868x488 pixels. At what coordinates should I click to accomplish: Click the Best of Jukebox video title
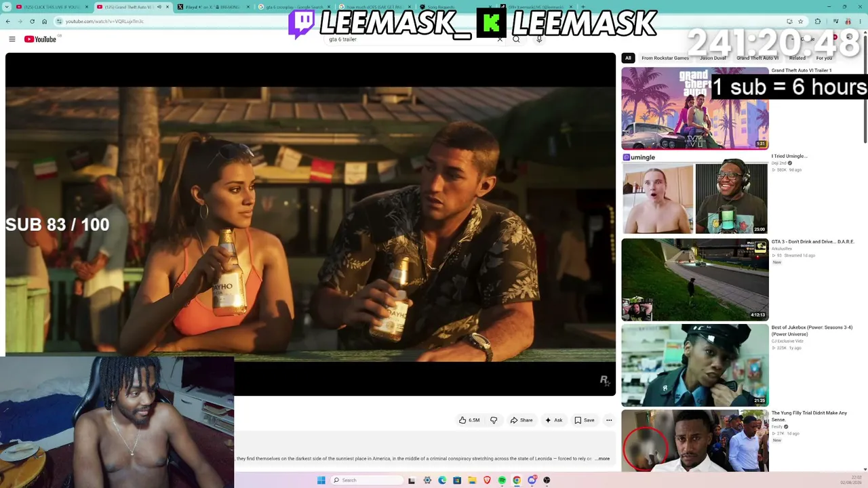coord(812,331)
